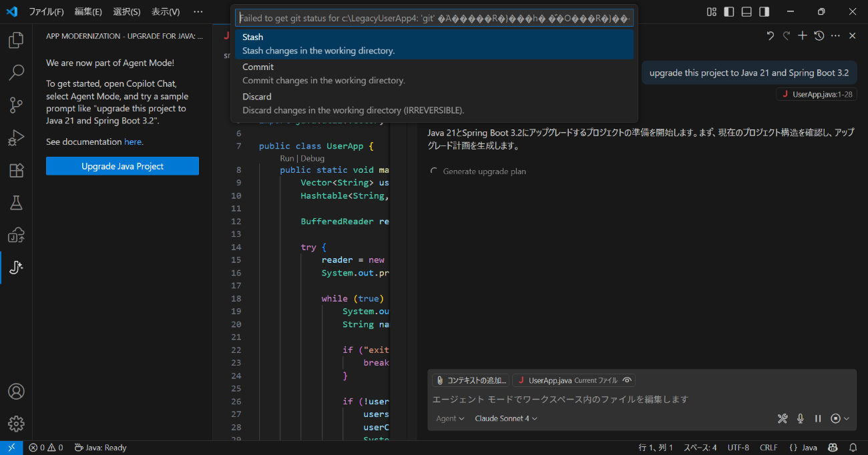This screenshot has width=868, height=455.
Task: Open Copilot status icon in status bar
Action: coord(833,448)
